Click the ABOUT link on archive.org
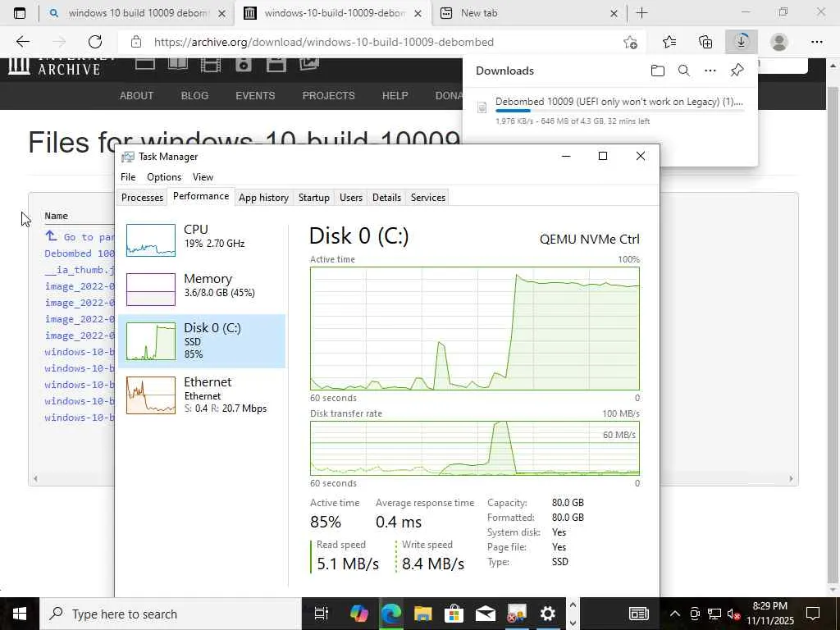The width and height of the screenshot is (840, 630). (137, 96)
